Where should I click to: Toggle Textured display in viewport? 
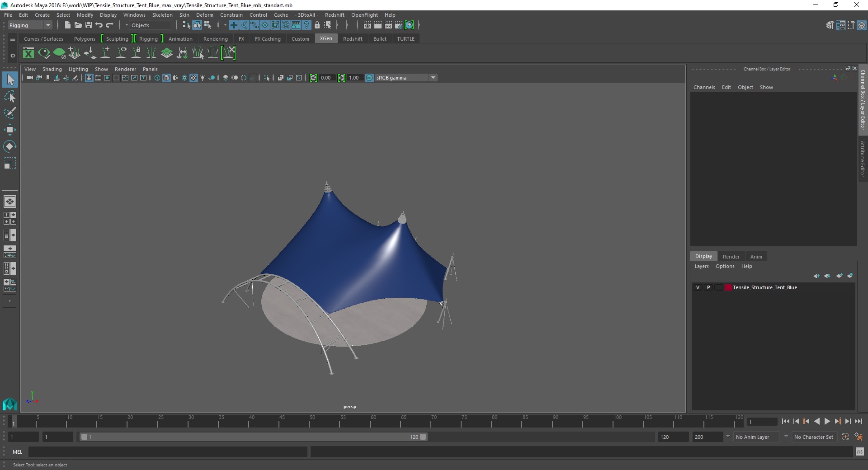[193, 78]
